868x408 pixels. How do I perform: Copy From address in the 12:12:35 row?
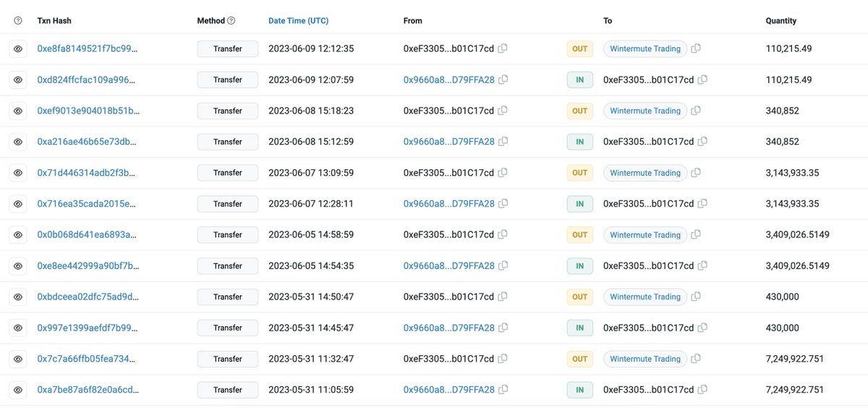point(503,48)
